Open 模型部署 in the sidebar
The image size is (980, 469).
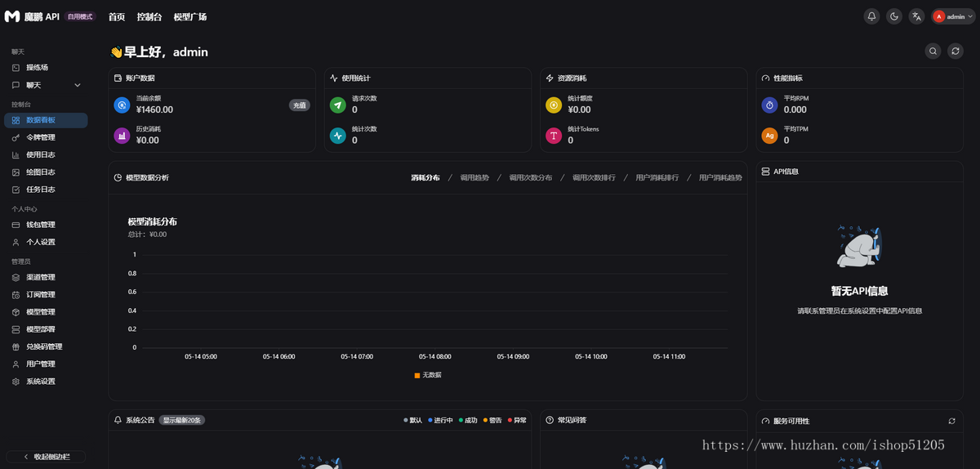(46, 329)
